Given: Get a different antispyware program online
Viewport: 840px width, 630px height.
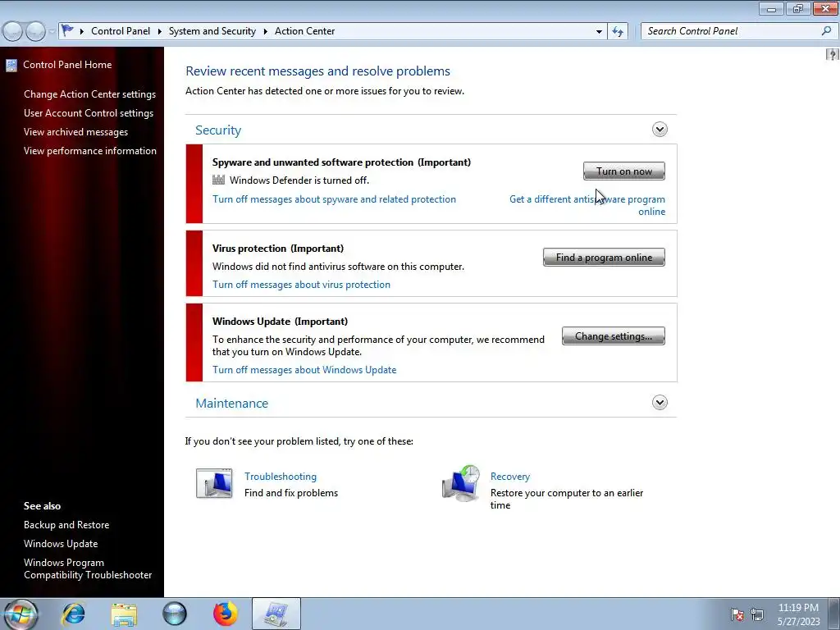Looking at the screenshot, I should 587,205.
